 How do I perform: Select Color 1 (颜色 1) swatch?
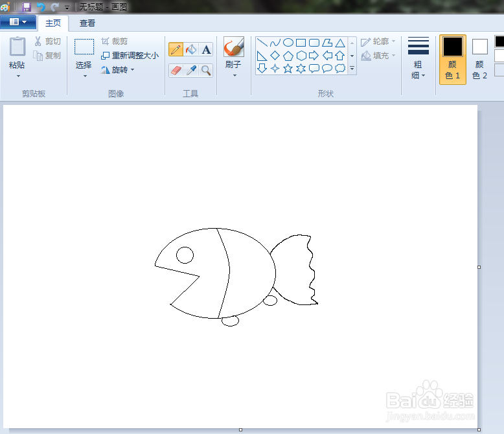pyautogui.click(x=453, y=60)
